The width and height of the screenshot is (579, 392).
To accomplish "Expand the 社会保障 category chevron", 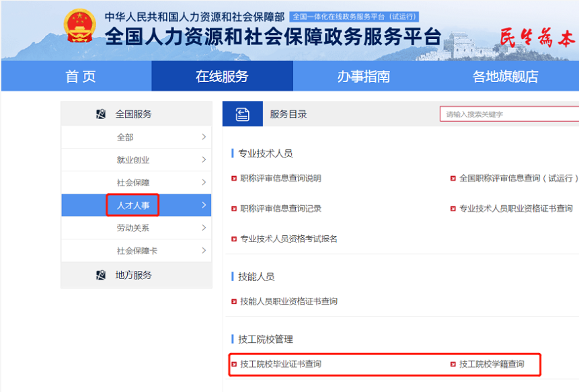I will (204, 182).
